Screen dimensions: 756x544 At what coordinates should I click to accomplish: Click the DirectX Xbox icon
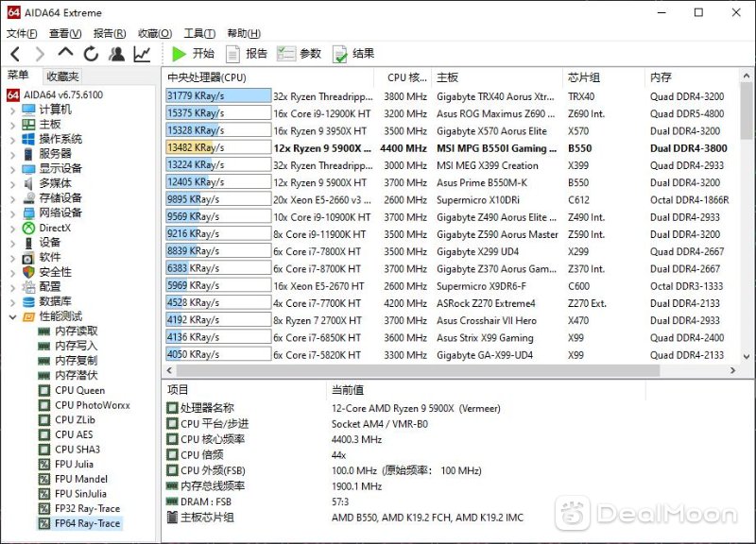(29, 228)
